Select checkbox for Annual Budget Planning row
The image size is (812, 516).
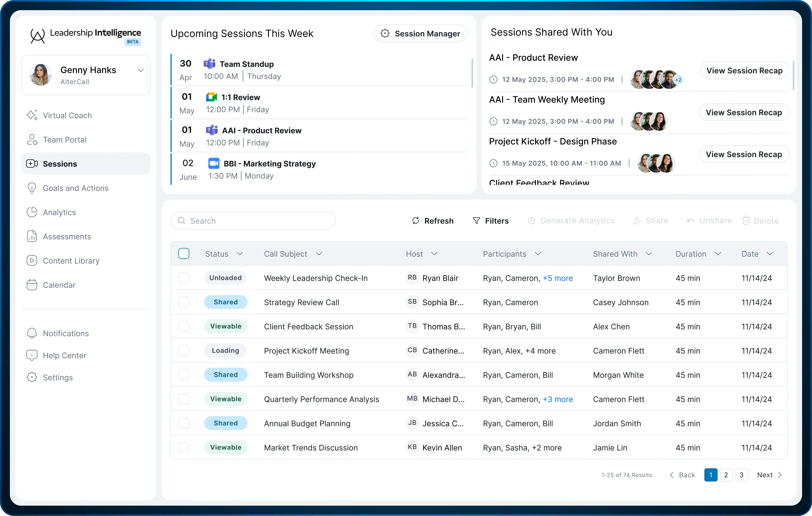[x=184, y=423]
